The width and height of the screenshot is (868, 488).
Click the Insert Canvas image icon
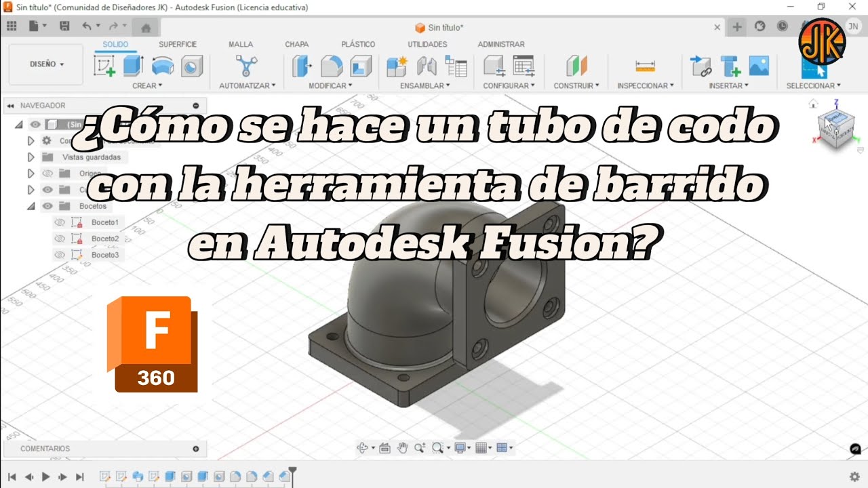tap(758, 66)
